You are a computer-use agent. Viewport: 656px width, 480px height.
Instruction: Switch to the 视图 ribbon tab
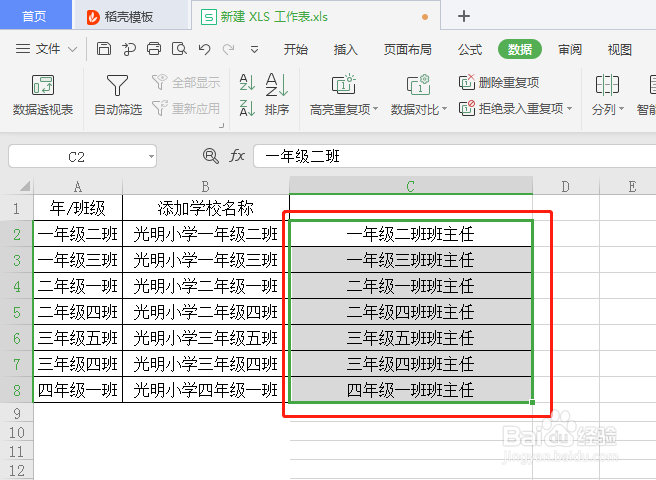[x=620, y=49]
